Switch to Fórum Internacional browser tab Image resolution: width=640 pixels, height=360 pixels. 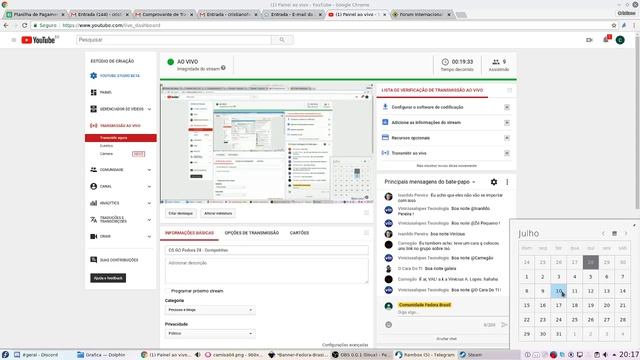point(422,14)
